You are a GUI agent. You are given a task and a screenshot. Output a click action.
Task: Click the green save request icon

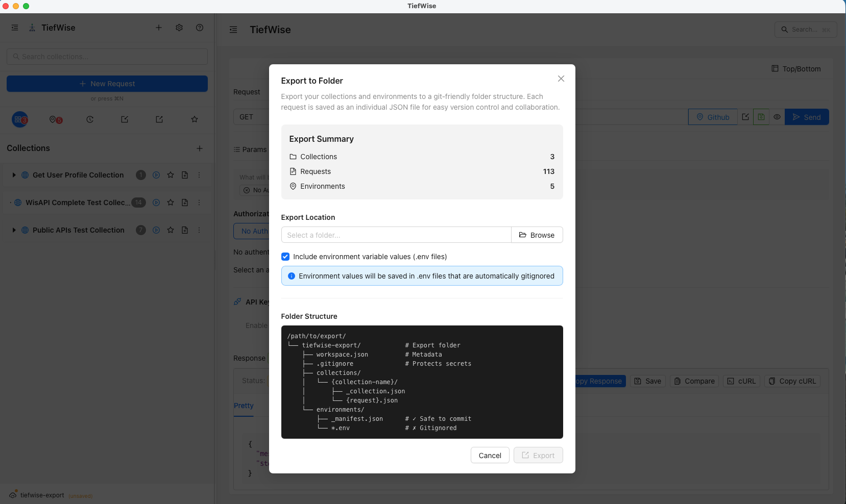tap(761, 117)
